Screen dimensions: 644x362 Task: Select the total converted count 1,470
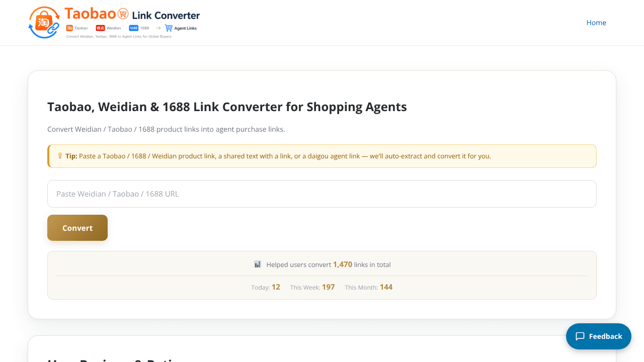point(343,264)
